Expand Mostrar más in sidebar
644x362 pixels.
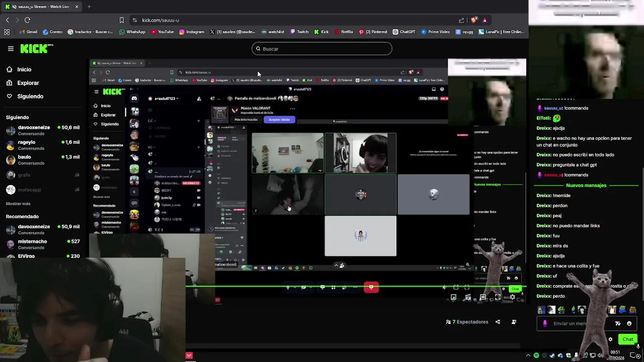18,204
